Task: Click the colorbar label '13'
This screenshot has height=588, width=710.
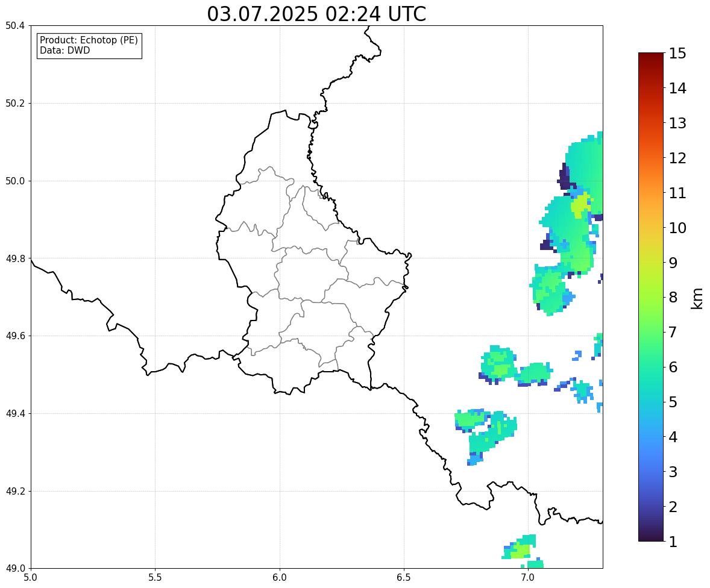Action: 677,123
